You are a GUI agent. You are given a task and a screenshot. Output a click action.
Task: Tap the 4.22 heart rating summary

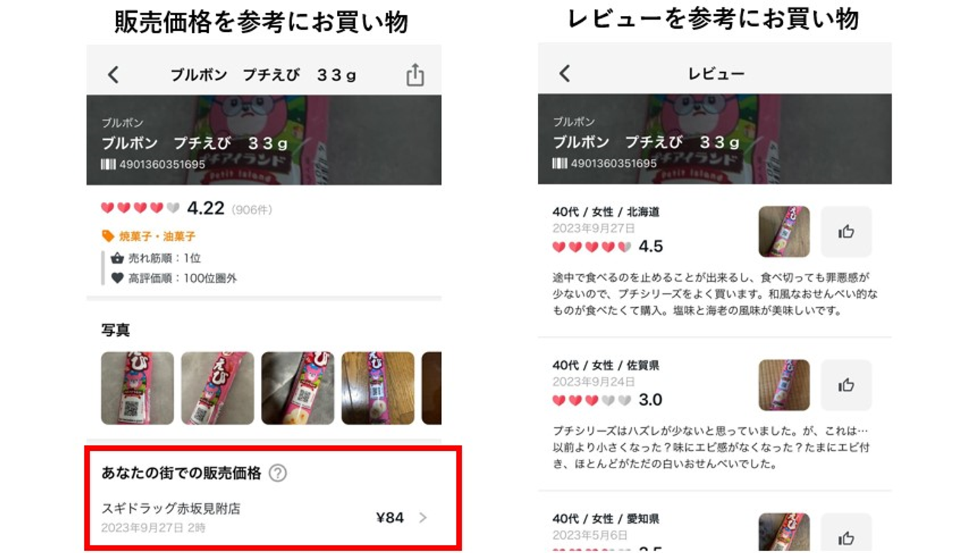click(186, 208)
